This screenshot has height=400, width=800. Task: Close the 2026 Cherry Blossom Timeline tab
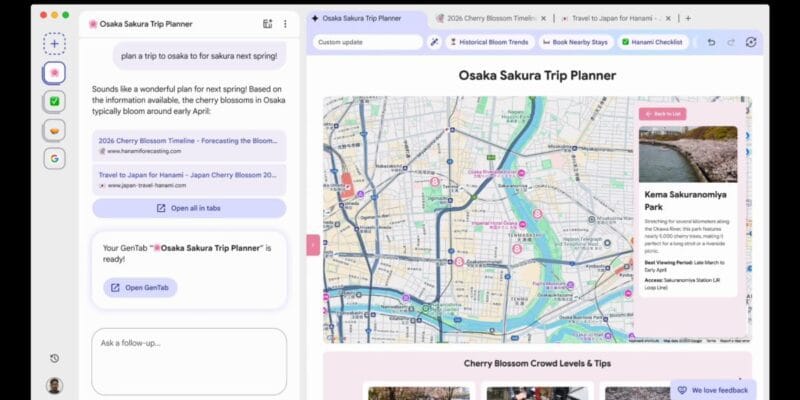[x=543, y=18]
